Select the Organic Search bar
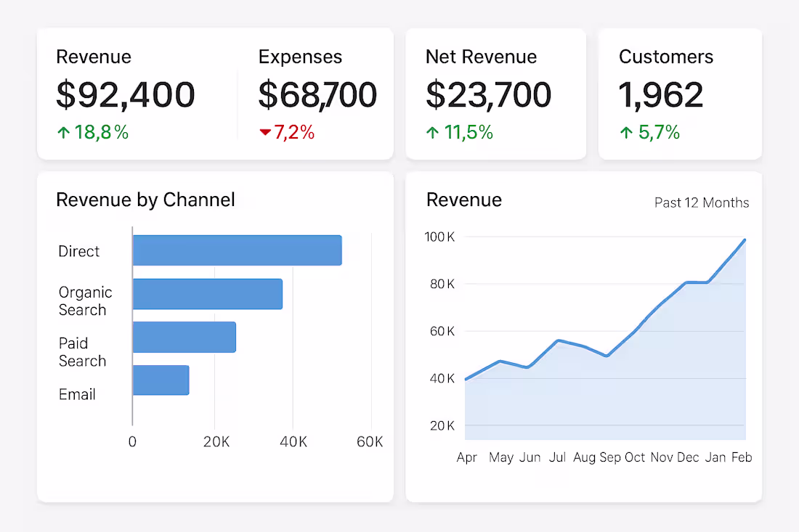Viewport: 799px width, 532px height. (207, 293)
